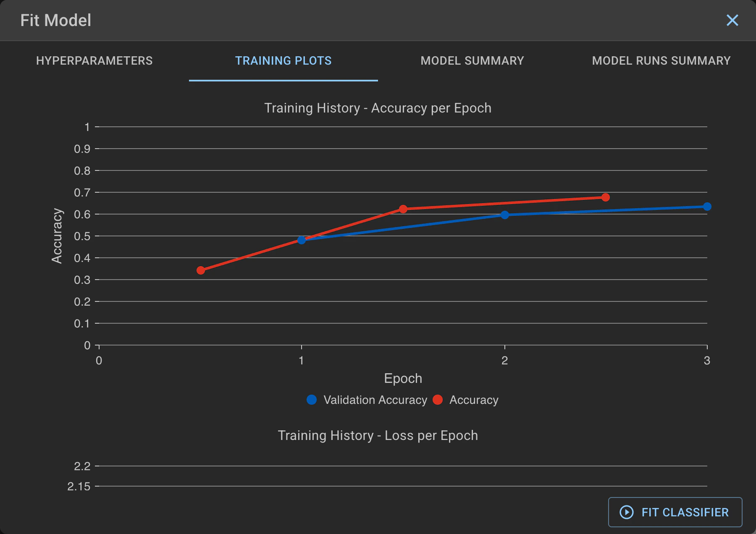
Task: Click the Accuracy per Epoch chart title
Action: pos(378,108)
